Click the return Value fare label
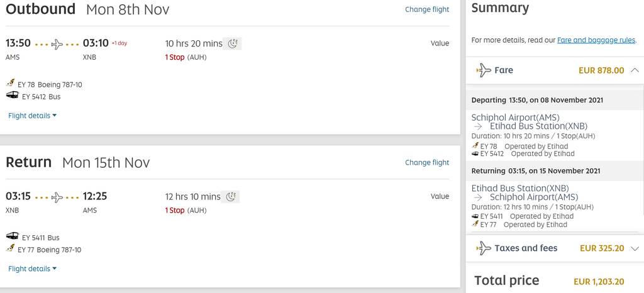The image size is (644, 293). click(x=440, y=197)
